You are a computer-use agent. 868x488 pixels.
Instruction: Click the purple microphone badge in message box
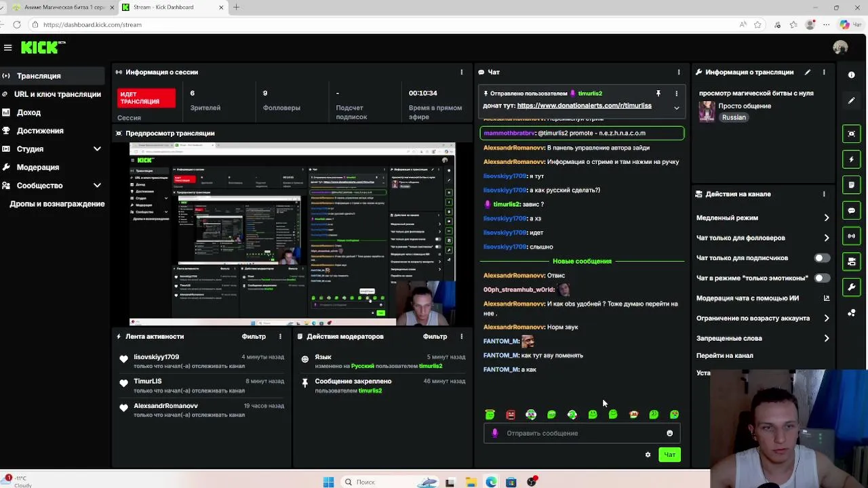[494, 433]
